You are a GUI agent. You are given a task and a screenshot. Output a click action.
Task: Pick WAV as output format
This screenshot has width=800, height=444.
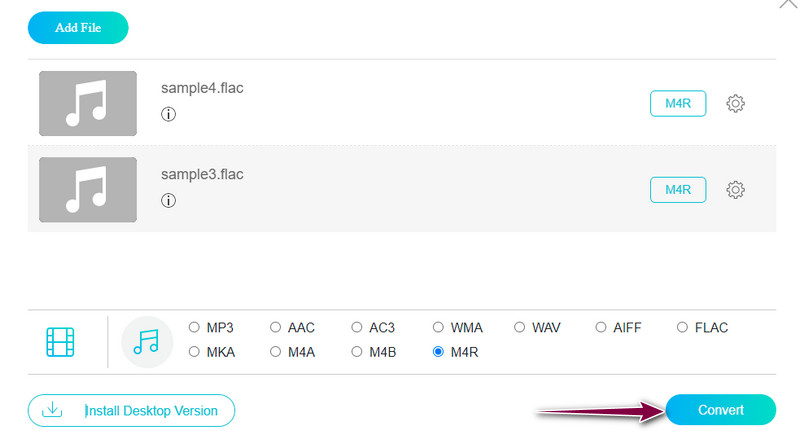tap(520, 327)
